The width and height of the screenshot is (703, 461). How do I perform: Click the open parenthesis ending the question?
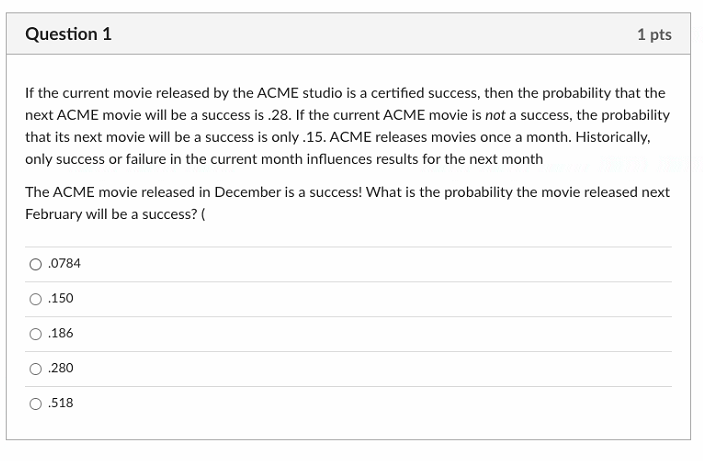click(204, 214)
